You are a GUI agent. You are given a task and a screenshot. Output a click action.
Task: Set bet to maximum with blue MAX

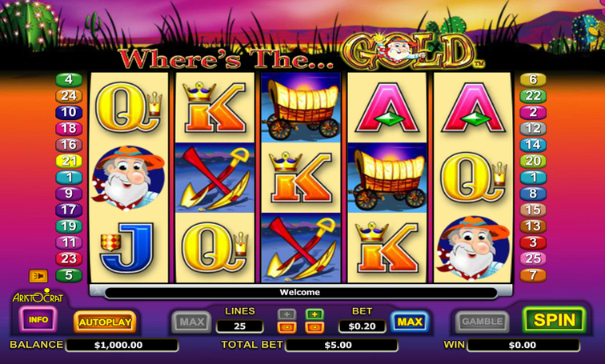(x=410, y=322)
